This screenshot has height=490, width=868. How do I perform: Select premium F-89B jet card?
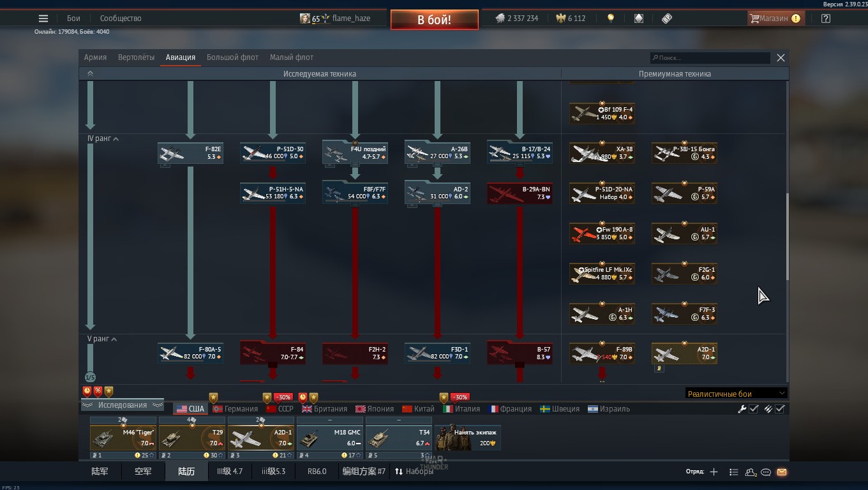602,353
